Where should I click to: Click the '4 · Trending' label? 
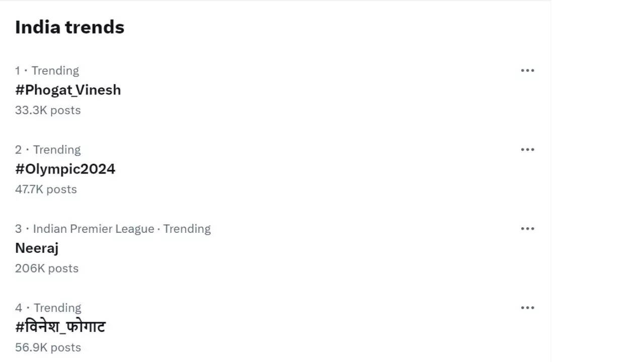pyautogui.click(x=48, y=308)
